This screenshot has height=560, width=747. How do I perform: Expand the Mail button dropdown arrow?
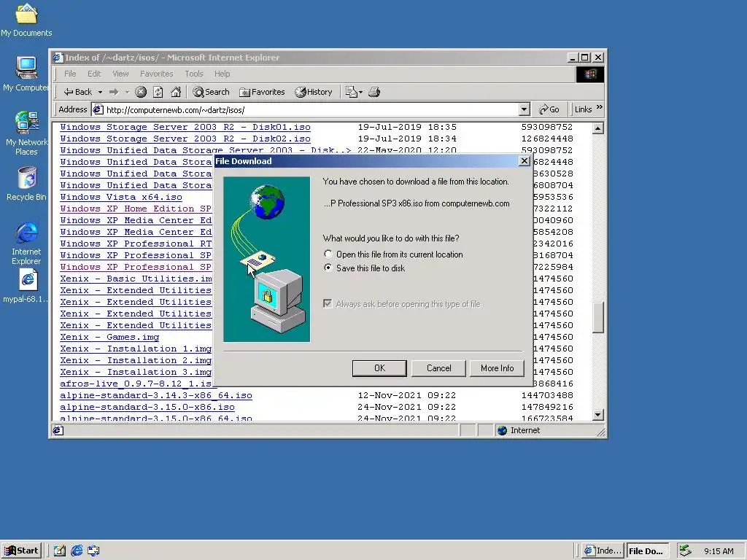[x=360, y=92]
